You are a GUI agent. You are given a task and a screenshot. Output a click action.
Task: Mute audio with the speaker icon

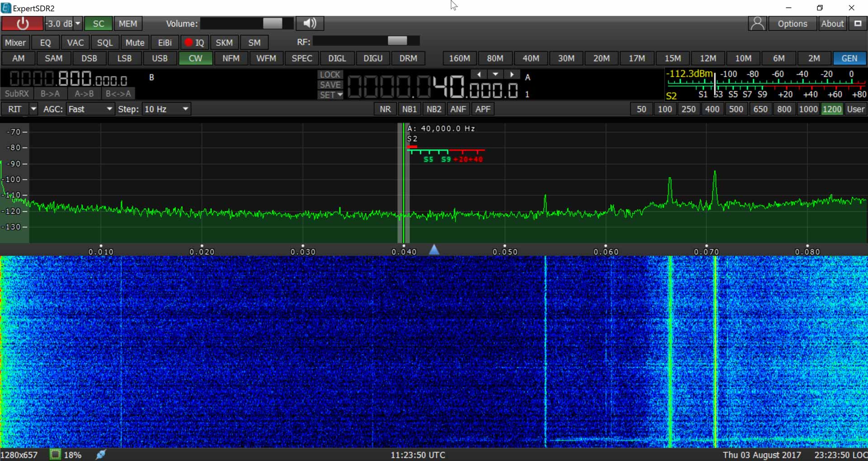point(310,24)
